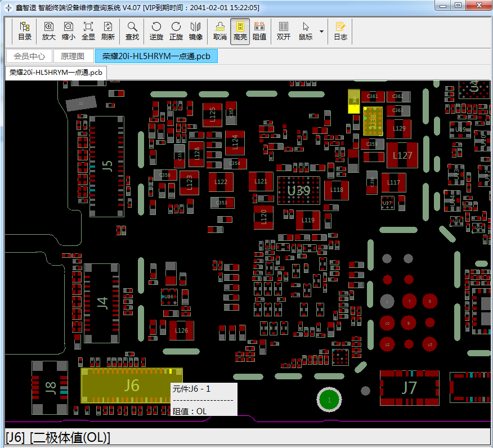Select inductor L126
The width and height of the screenshot is (493, 448).
[181, 330]
